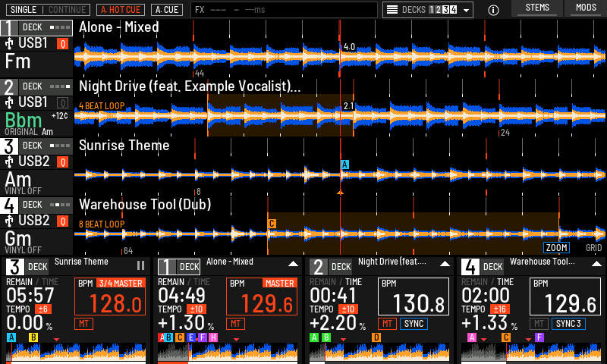Select deck 4 DECK header row
Screen dimensions: 607x364
pyautogui.click(x=36, y=205)
